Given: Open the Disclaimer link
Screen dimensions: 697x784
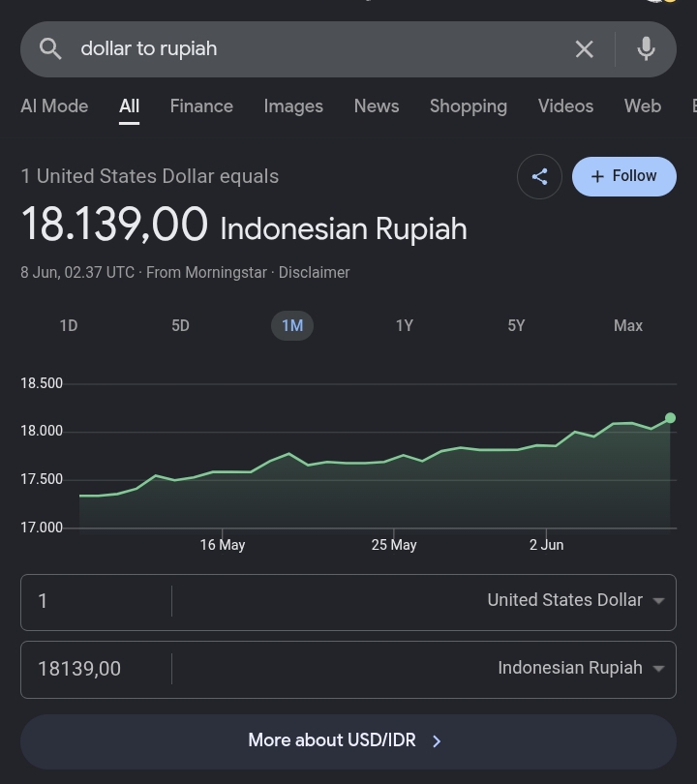Looking at the screenshot, I should point(314,273).
